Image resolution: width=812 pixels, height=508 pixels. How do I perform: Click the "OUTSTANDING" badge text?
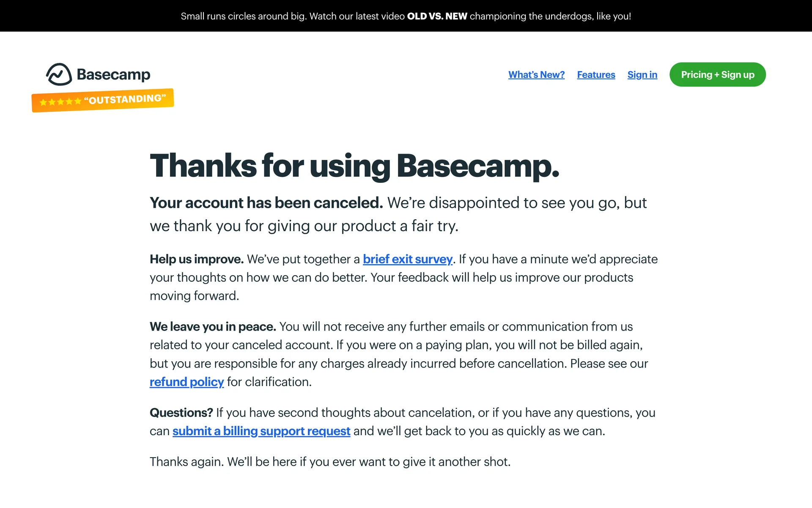coord(125,99)
